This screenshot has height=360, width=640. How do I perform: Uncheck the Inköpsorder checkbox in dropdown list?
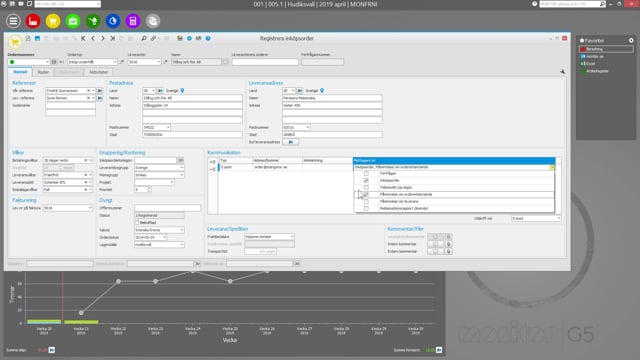pos(366,180)
